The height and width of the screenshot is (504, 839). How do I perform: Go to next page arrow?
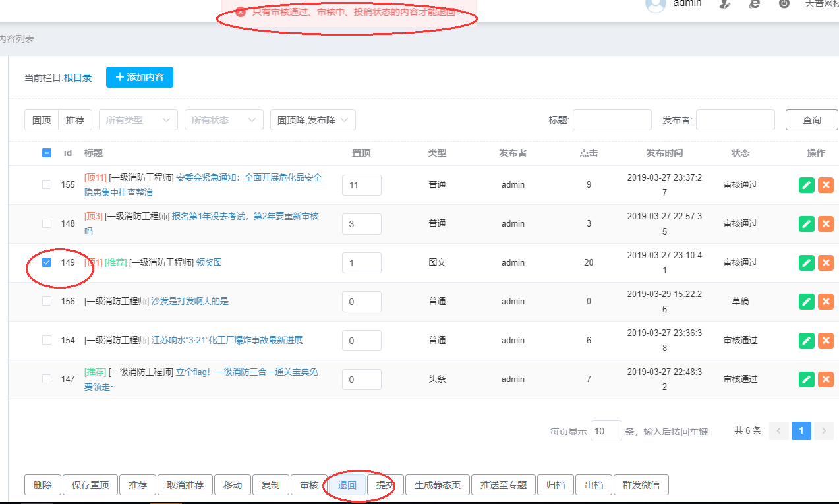point(824,431)
